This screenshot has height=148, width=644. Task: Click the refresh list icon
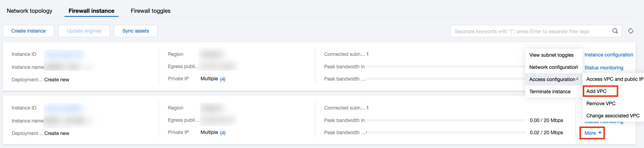(x=631, y=31)
